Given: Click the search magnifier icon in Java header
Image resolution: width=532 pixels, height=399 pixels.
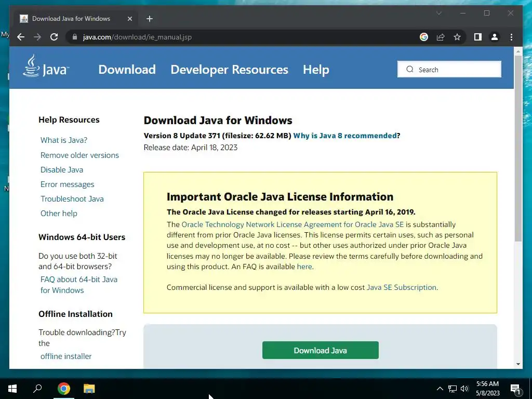Looking at the screenshot, I should 410,69.
